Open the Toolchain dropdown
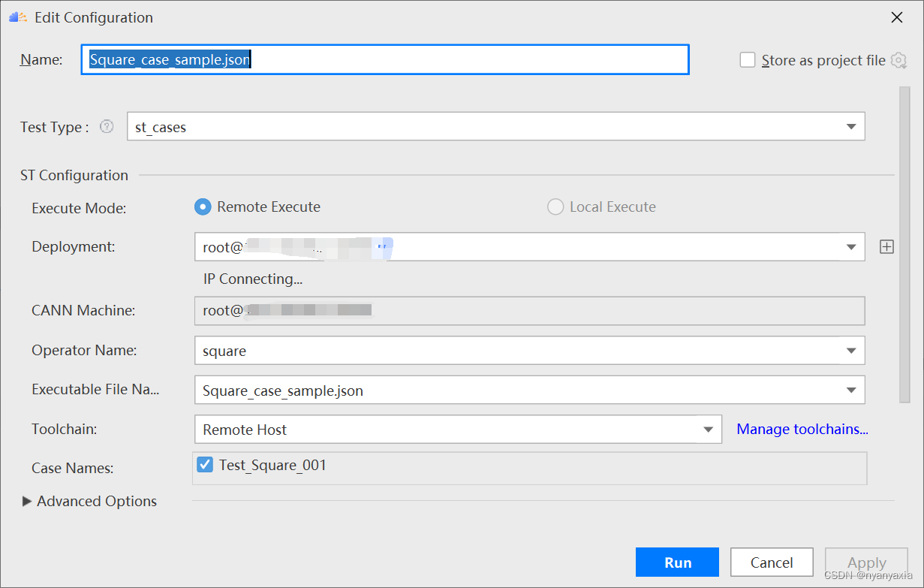Viewport: 924px width, 588px height. tap(708, 430)
